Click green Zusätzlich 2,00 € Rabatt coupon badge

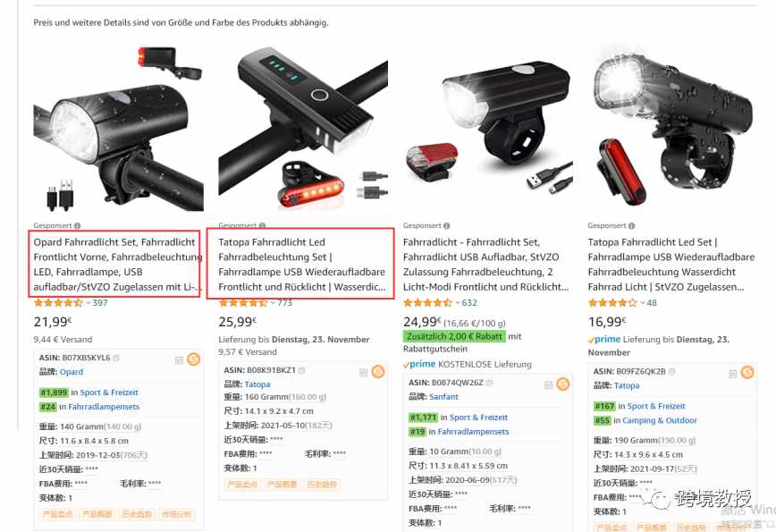pyautogui.click(x=454, y=336)
